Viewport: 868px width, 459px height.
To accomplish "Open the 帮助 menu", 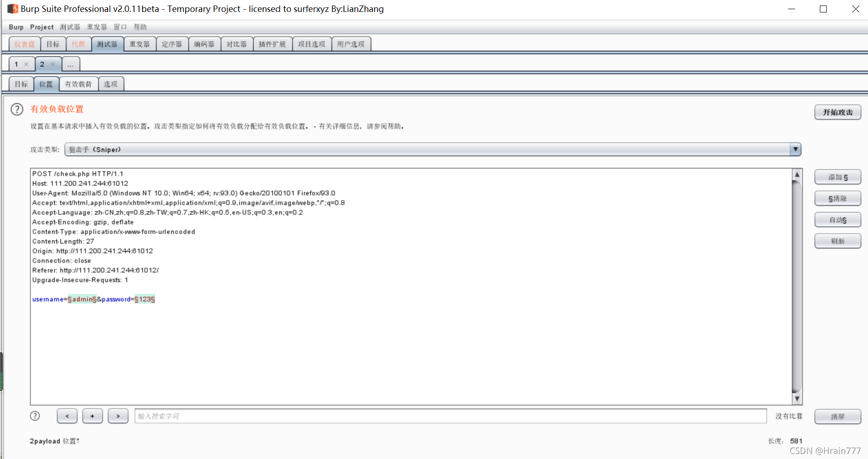I will click(x=140, y=27).
